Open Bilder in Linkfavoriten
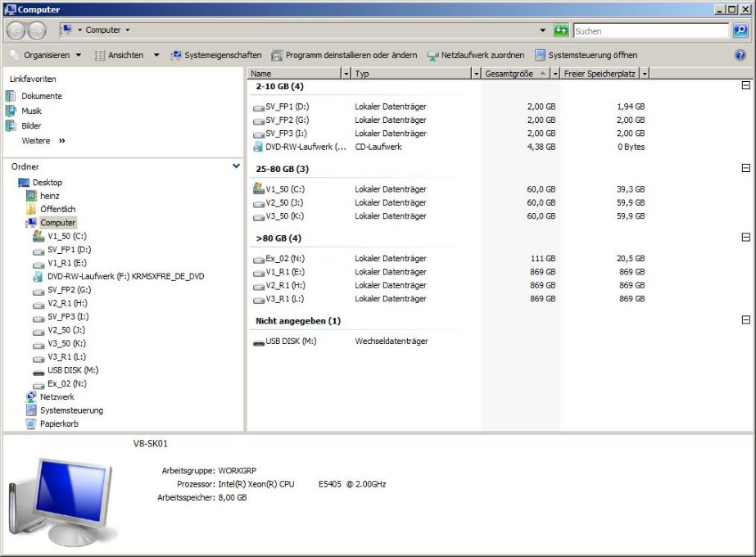Viewport: 756px width, 557px height. [31, 126]
